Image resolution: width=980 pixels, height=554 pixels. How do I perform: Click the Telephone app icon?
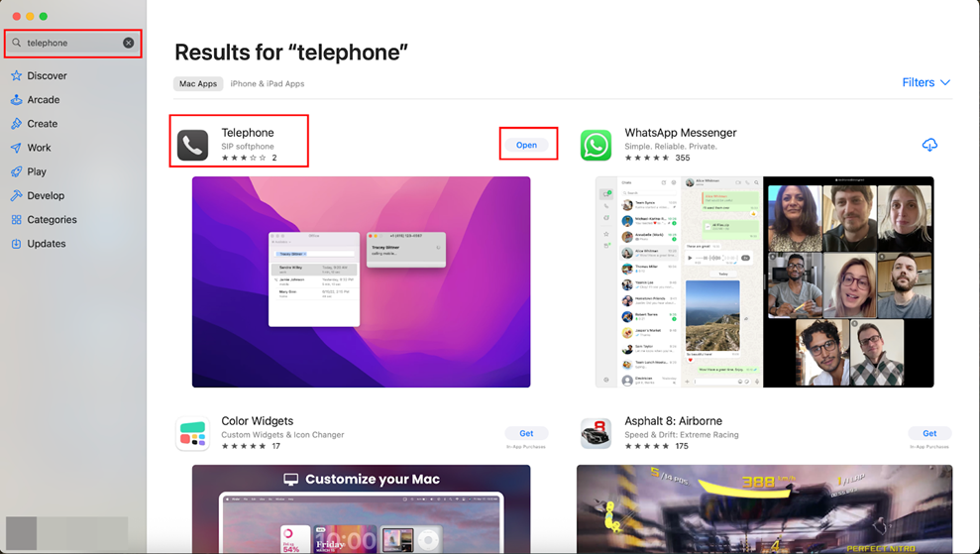pos(192,145)
